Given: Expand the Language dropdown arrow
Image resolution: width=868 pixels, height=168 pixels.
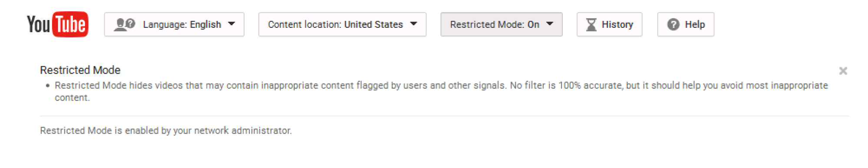Looking at the screenshot, I should (x=231, y=24).
